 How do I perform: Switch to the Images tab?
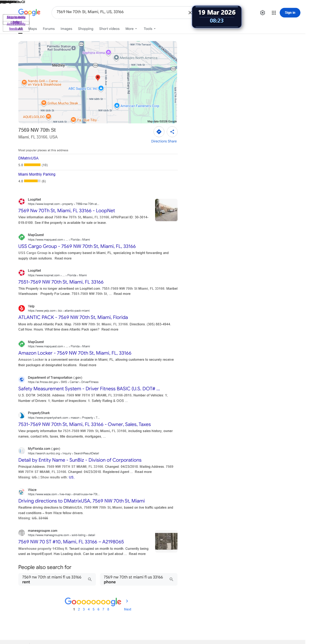(x=66, y=29)
